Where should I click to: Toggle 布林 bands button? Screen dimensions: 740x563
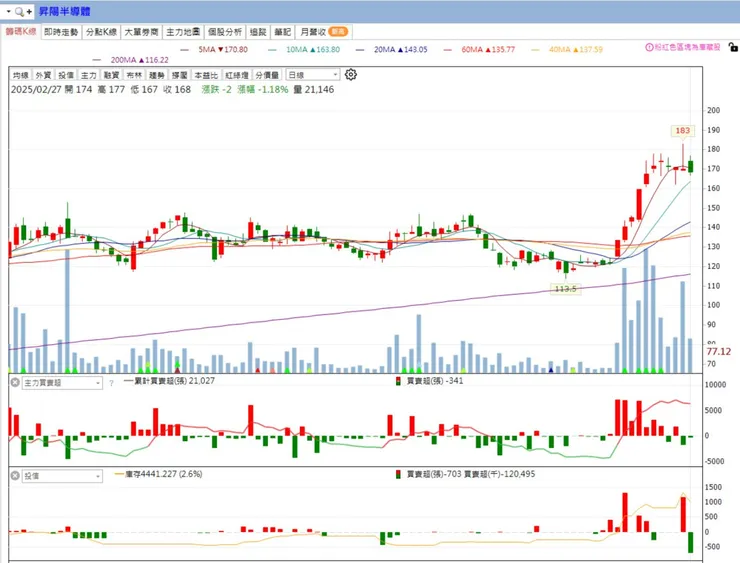point(134,75)
